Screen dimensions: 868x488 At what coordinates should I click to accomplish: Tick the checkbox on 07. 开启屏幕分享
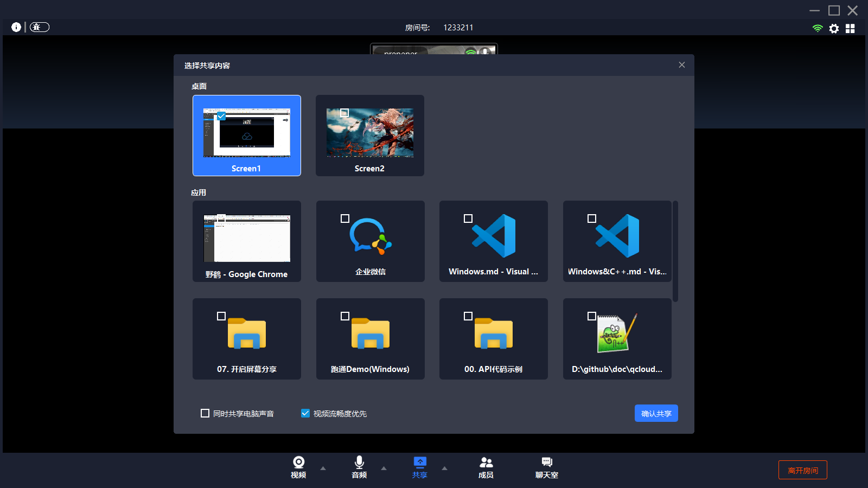(x=221, y=316)
